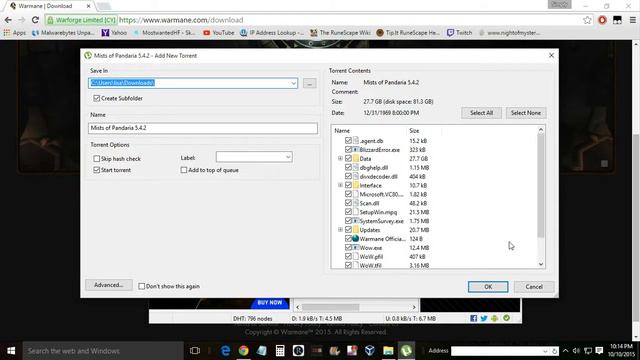Open Apps bookmarks shortcut
Image resolution: width=640 pixels, height=360 pixels.
[14, 33]
